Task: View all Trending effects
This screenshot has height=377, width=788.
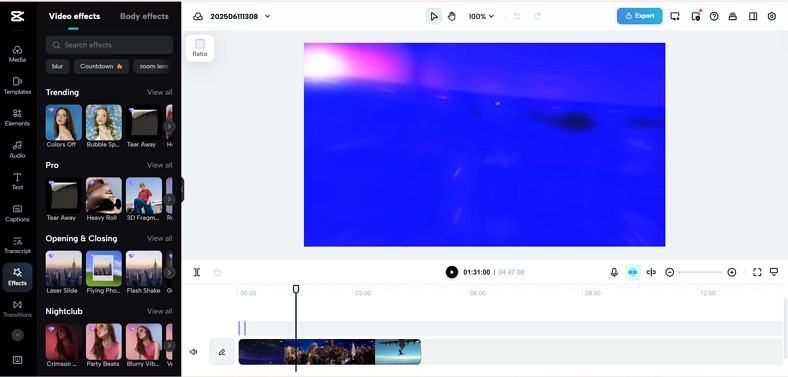Action: tap(159, 92)
